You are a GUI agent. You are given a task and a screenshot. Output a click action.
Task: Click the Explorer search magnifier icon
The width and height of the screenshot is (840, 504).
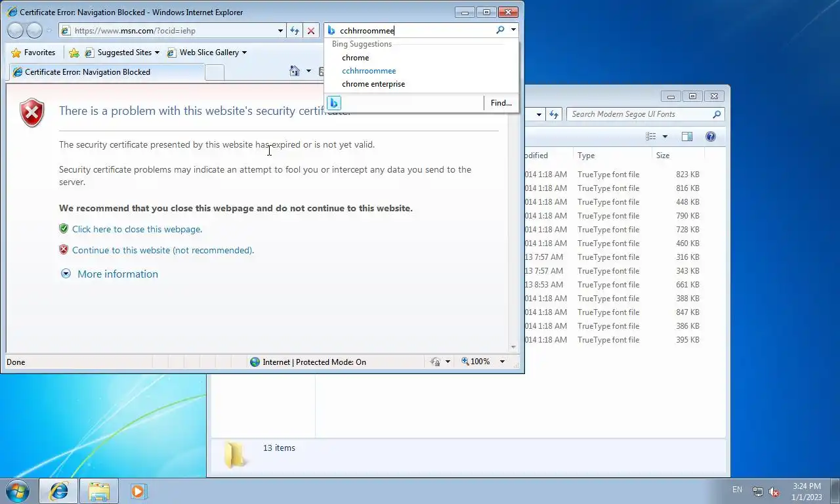[717, 114]
